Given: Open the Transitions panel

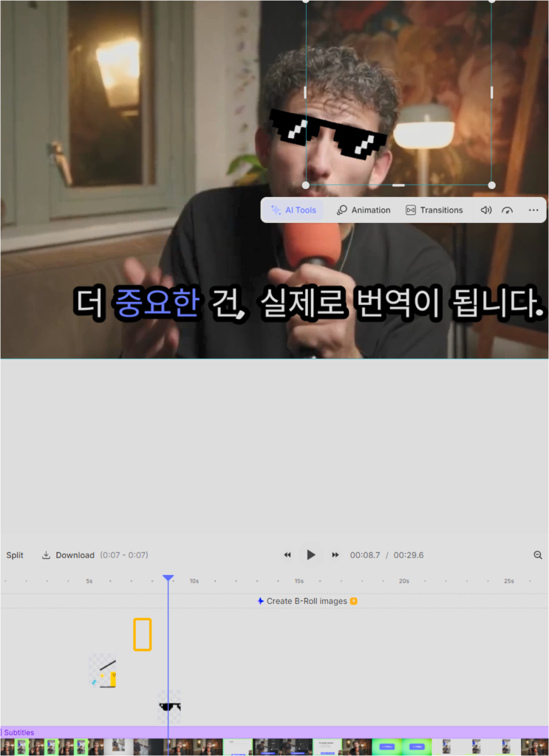Looking at the screenshot, I should click(434, 210).
